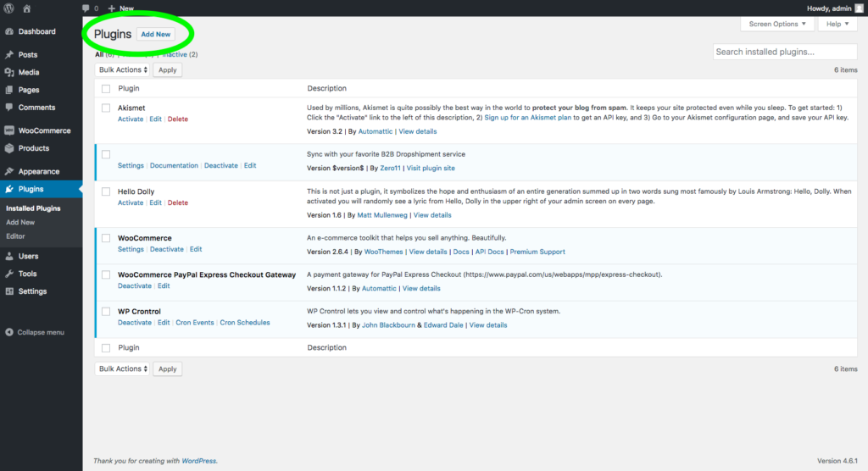
Task: Open Posts via the pushpin icon
Action: tap(9, 55)
